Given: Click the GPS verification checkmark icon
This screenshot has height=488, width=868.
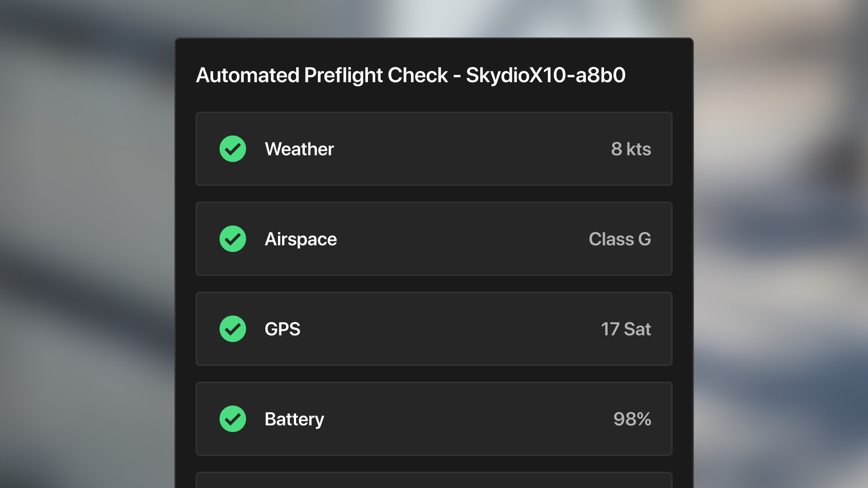Looking at the screenshot, I should coord(232,329).
